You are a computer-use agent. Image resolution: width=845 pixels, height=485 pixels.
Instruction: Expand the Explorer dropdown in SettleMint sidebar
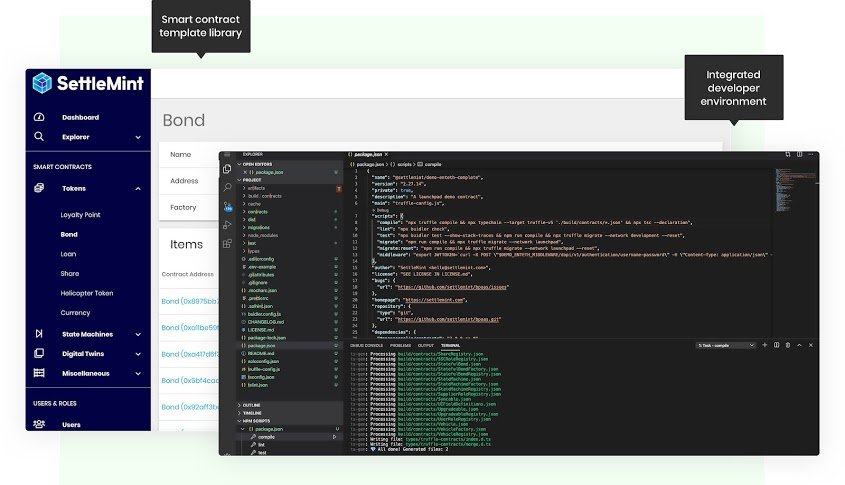coord(138,137)
